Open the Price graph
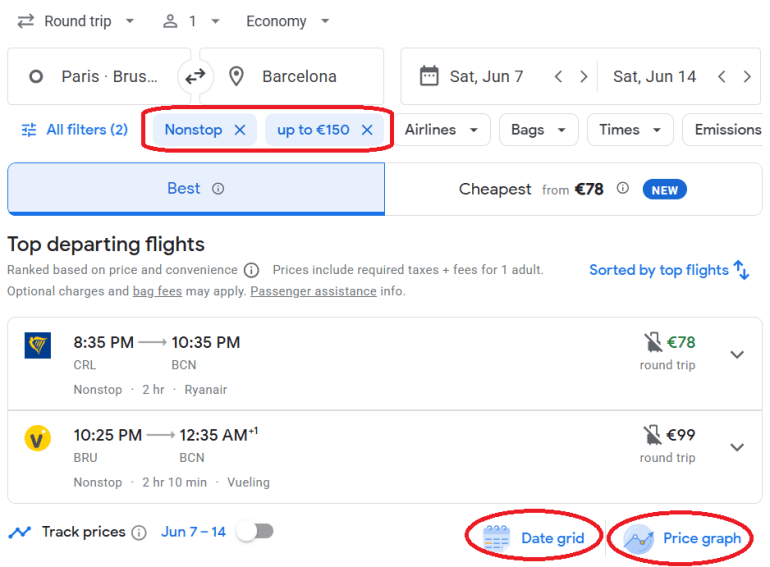Viewport: 770px width, 567px height. pos(683,538)
